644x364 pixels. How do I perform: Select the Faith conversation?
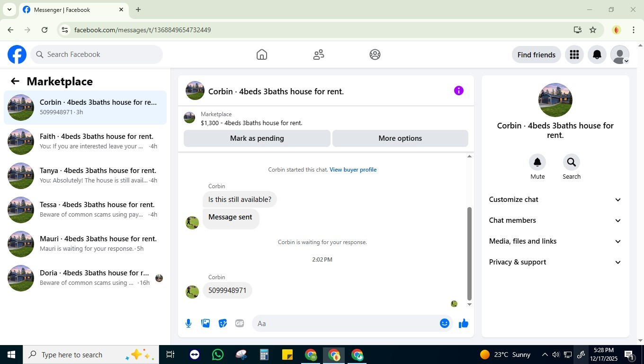[x=85, y=142]
